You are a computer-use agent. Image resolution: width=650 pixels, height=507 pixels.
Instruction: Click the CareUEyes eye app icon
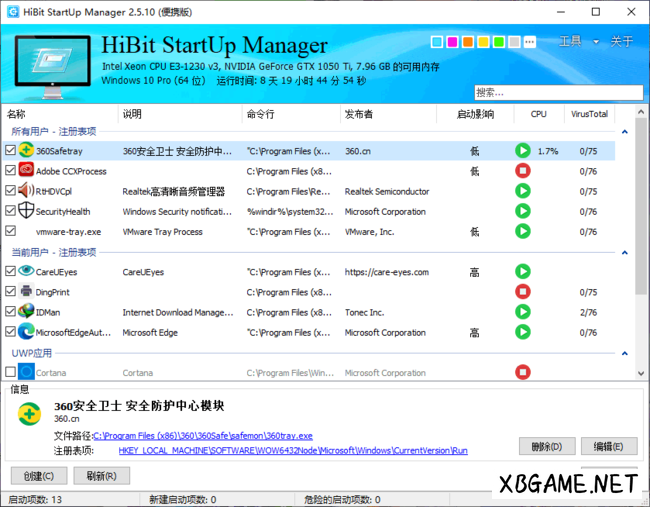(26, 271)
